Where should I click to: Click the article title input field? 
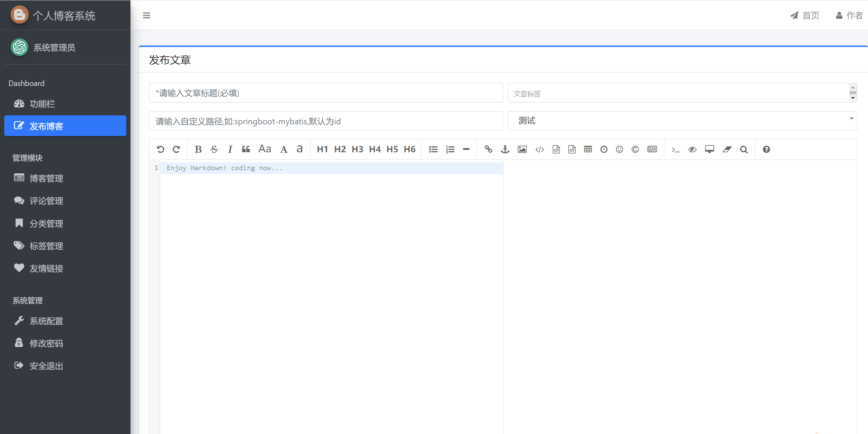click(326, 93)
